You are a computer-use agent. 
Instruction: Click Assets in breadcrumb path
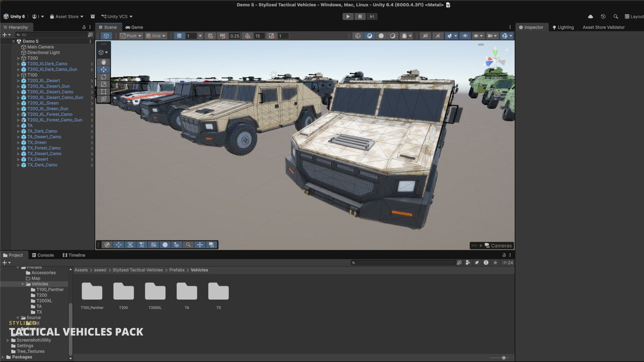[81, 270]
